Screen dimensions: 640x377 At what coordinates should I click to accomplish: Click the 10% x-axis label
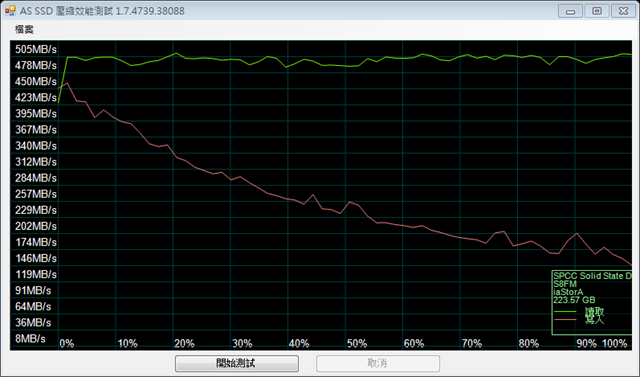[x=127, y=344]
